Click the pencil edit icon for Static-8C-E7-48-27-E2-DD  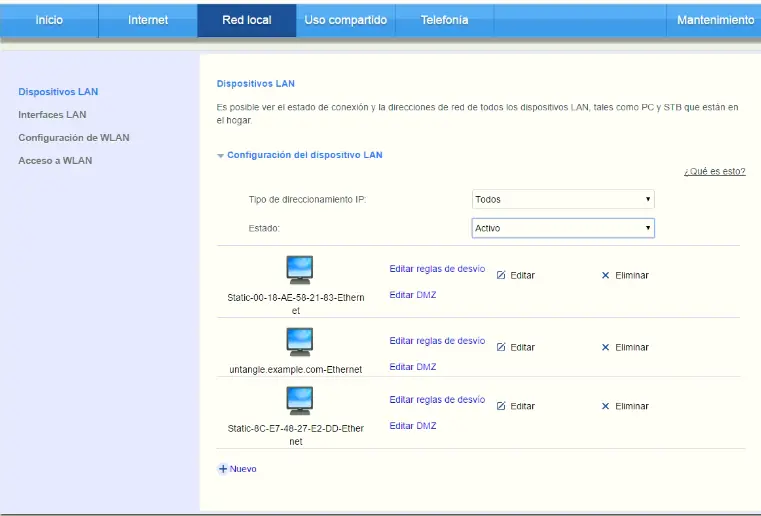pyautogui.click(x=501, y=406)
